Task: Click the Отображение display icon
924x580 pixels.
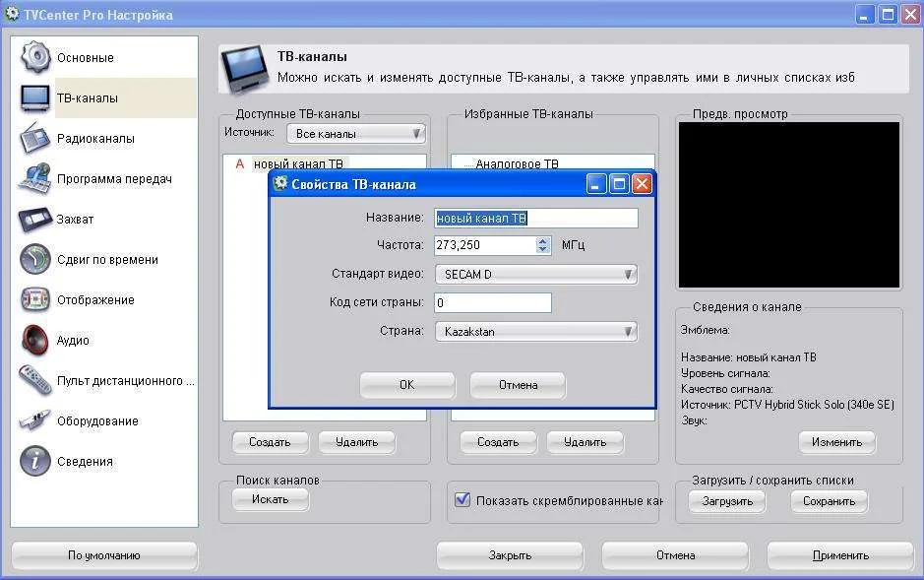Action: [x=35, y=299]
